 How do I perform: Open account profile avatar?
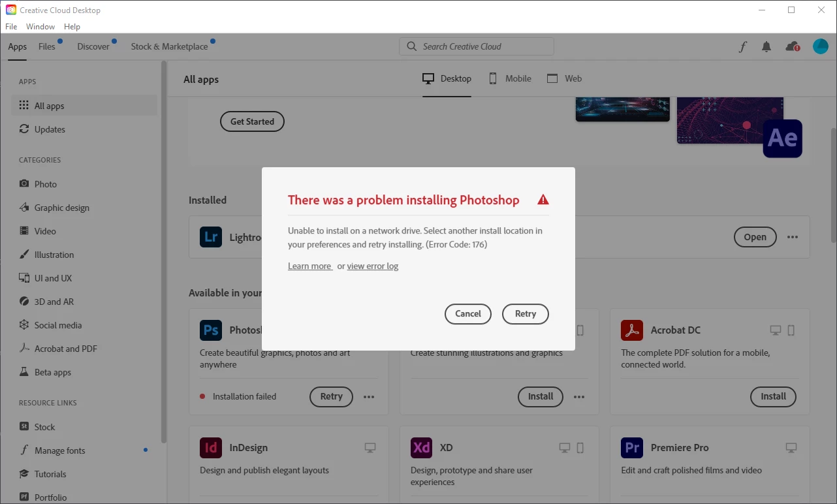point(821,46)
